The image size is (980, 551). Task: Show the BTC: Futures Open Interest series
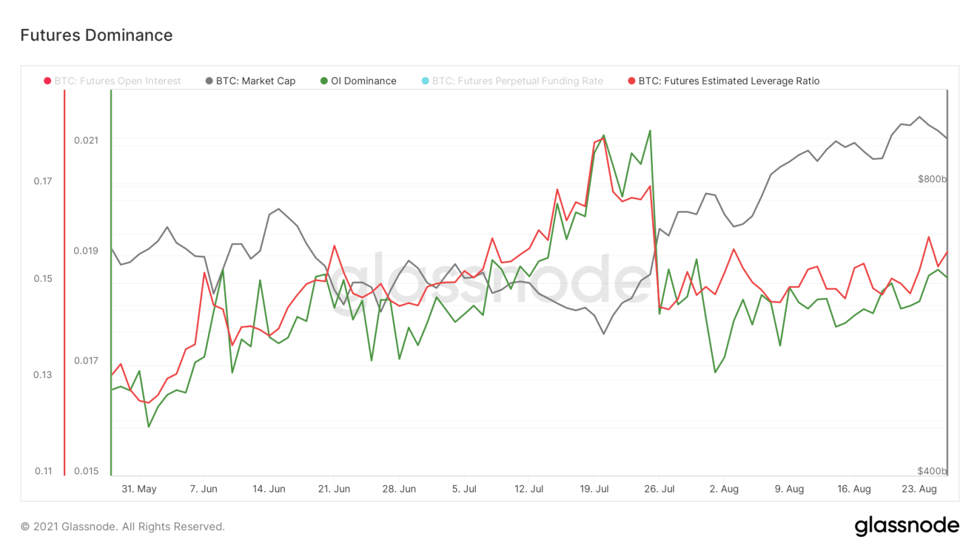click(x=118, y=81)
